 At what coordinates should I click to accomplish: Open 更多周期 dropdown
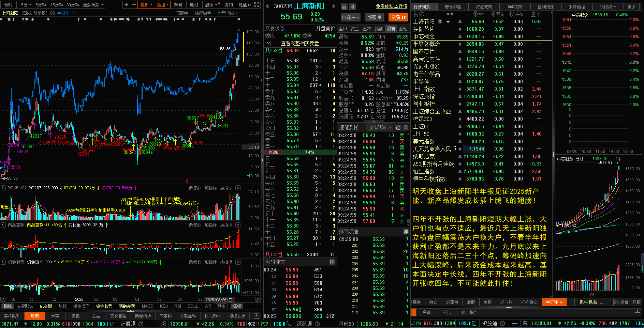[93, 5]
